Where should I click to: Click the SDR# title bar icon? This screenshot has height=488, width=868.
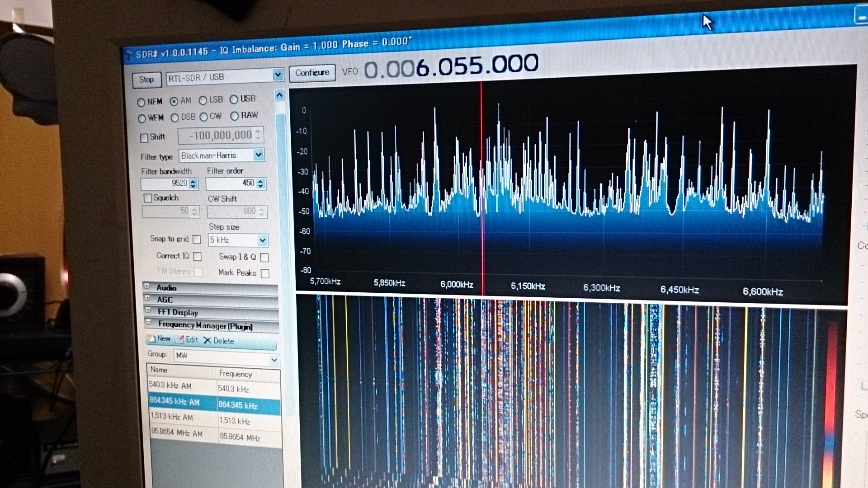tap(129, 55)
